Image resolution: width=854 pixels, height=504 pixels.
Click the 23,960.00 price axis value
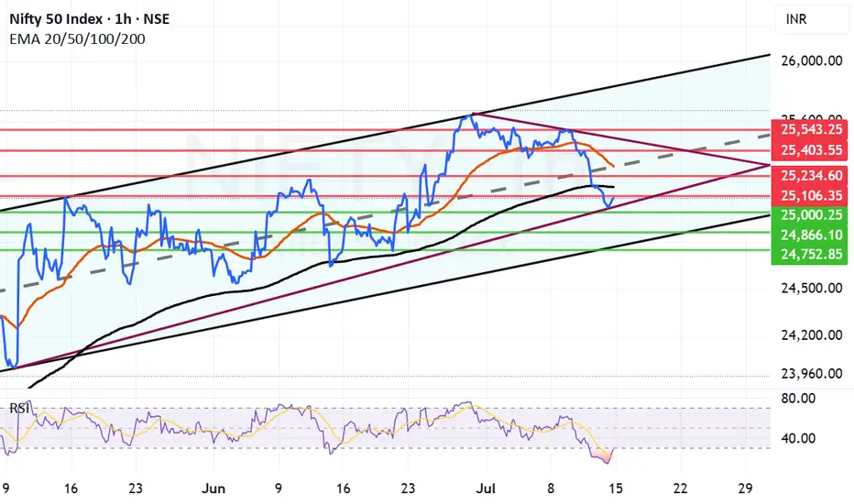tap(812, 373)
